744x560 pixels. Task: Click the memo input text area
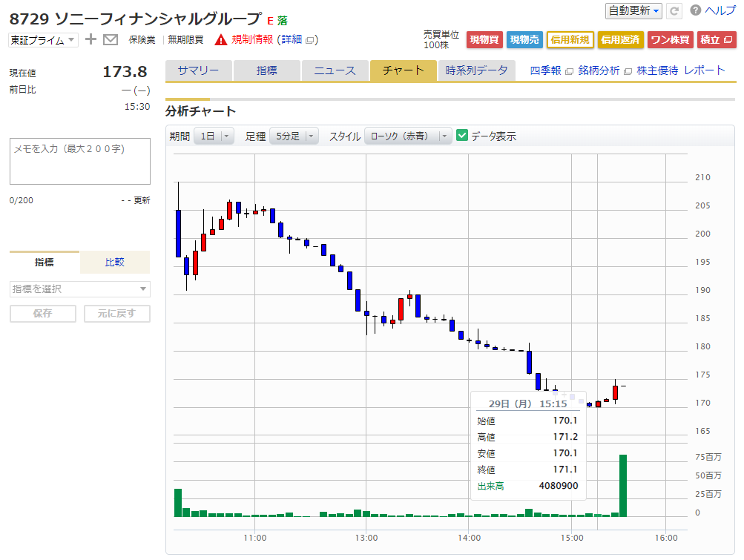coord(80,161)
